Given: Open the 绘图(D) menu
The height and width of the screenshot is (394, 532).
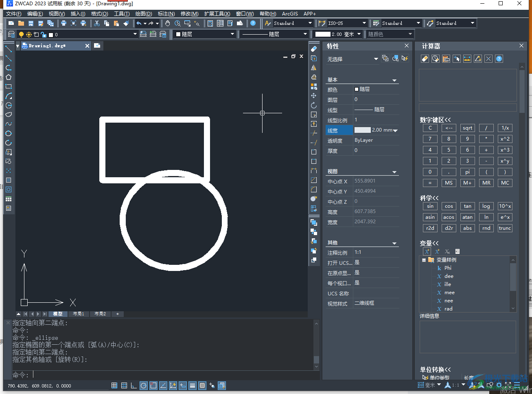Looking at the screenshot, I should pos(144,14).
